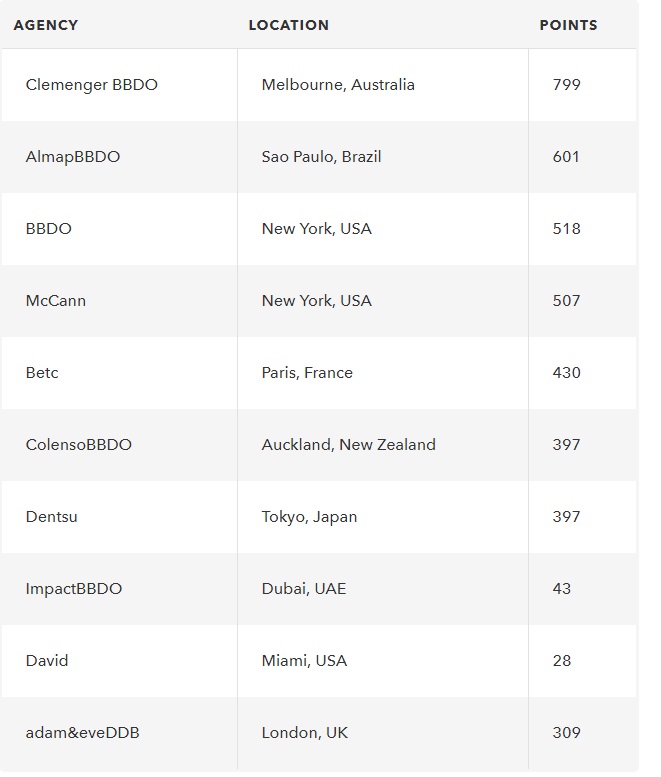
Task: Select the David agency name
Action: pos(47,661)
